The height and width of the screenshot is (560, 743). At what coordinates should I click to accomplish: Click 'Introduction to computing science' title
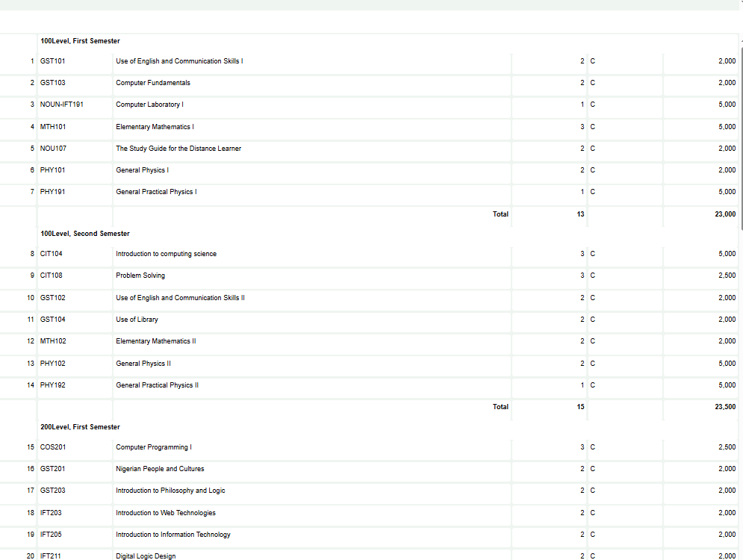[x=167, y=254]
